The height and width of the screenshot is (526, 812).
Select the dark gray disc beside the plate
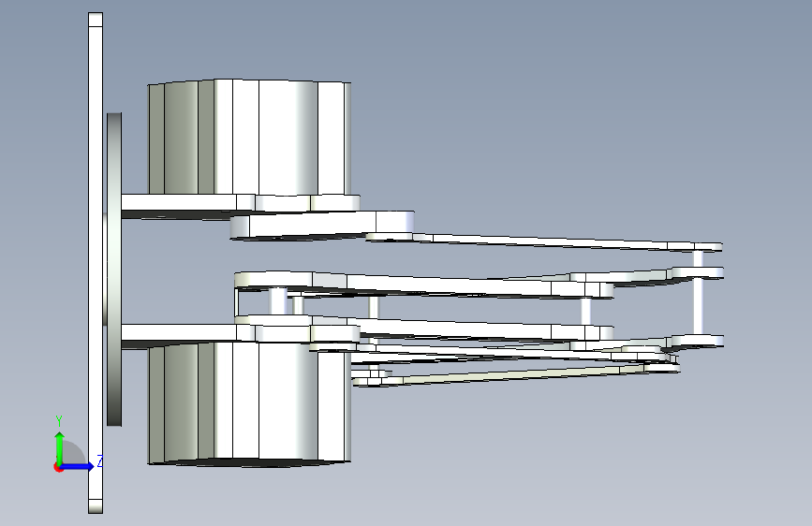(114, 270)
